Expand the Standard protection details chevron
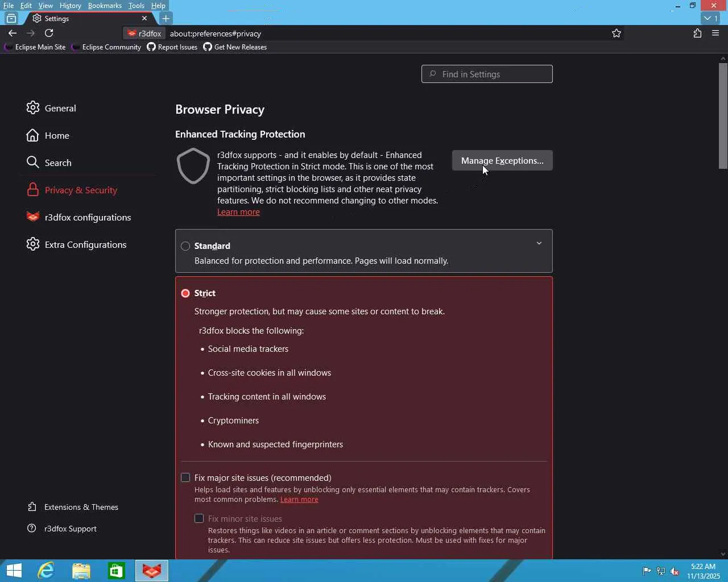 (539, 243)
